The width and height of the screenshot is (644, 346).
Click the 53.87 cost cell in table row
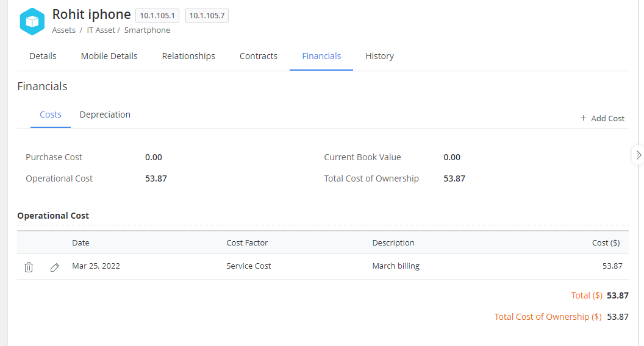click(612, 266)
